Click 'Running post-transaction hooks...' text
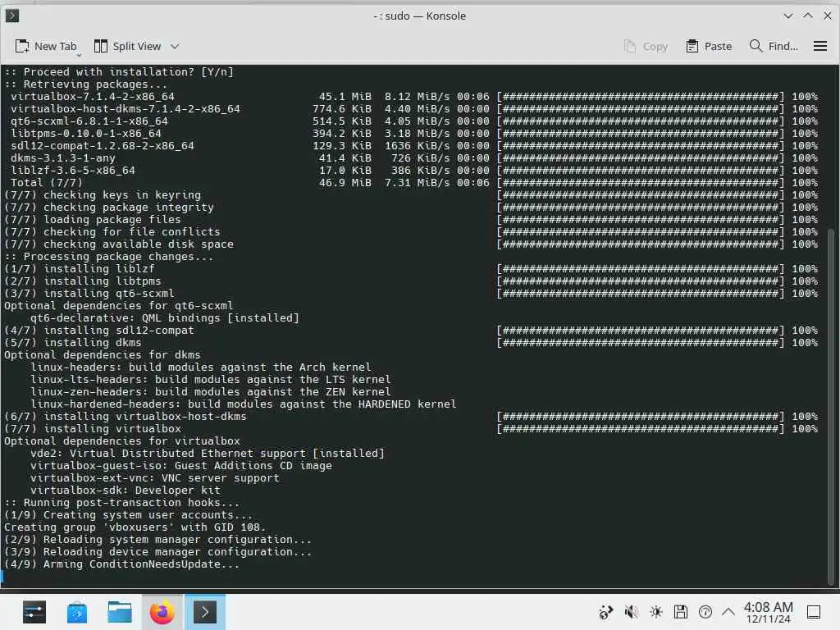This screenshot has width=840, height=630. [132, 503]
